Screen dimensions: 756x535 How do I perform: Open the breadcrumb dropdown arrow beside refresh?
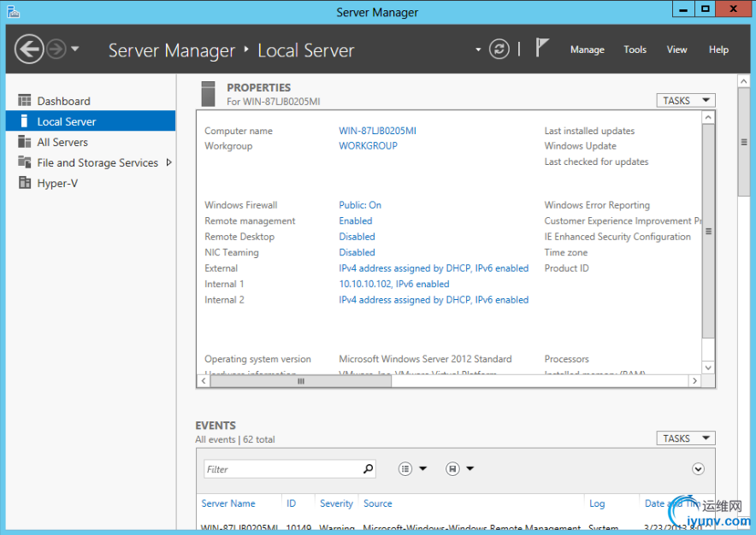[478, 50]
